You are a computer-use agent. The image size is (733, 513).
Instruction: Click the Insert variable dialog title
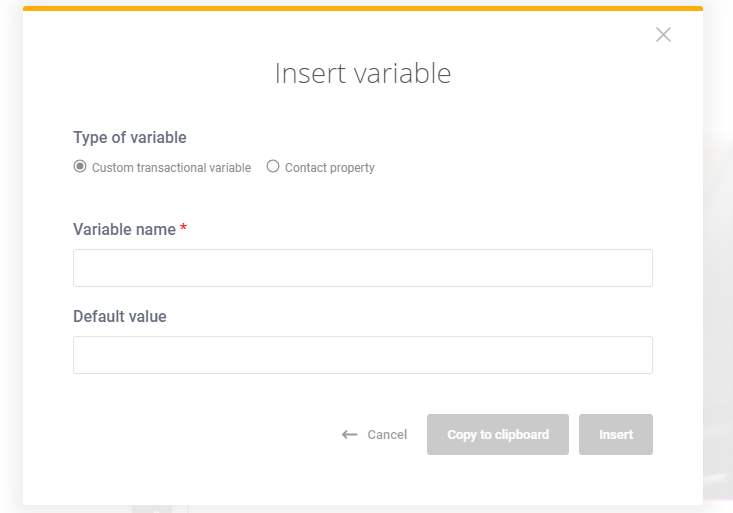(x=363, y=73)
